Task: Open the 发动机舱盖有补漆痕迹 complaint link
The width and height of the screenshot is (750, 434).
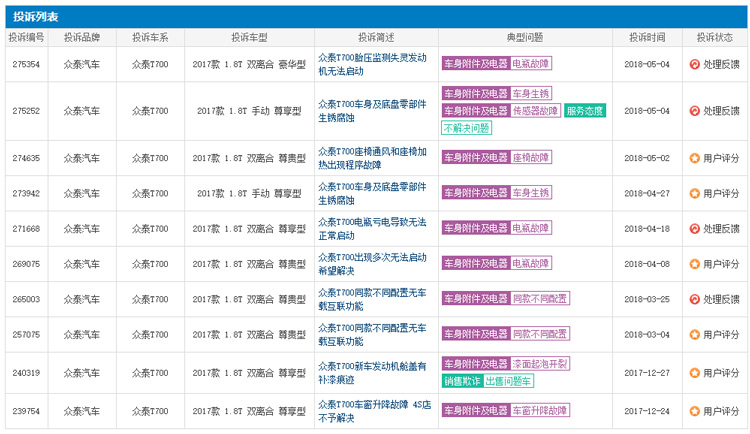Action: 371,373
